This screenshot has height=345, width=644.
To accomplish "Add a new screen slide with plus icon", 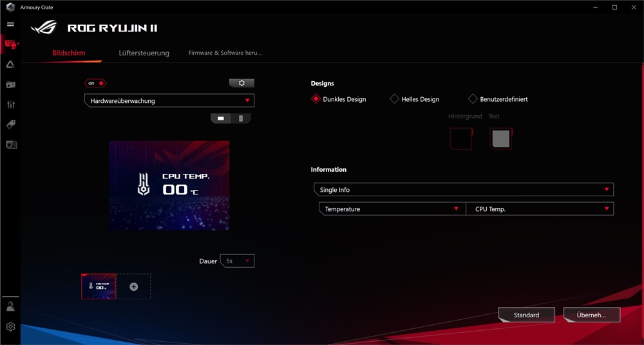I will point(134,286).
